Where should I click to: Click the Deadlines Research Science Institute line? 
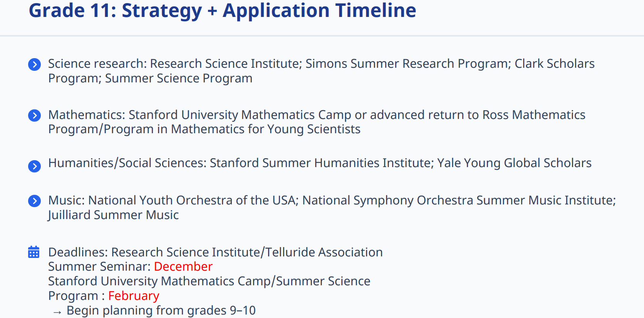click(215, 252)
